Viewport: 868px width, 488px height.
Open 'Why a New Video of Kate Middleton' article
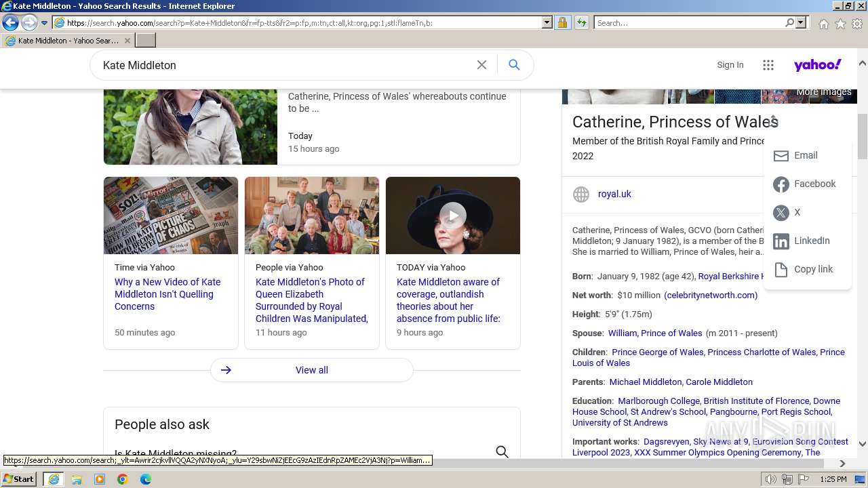click(167, 294)
